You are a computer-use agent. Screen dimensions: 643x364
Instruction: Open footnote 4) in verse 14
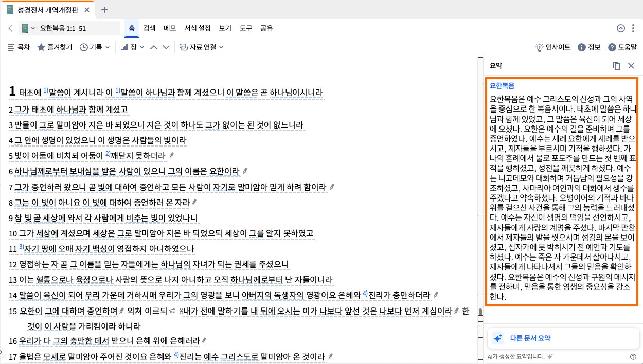(x=365, y=293)
